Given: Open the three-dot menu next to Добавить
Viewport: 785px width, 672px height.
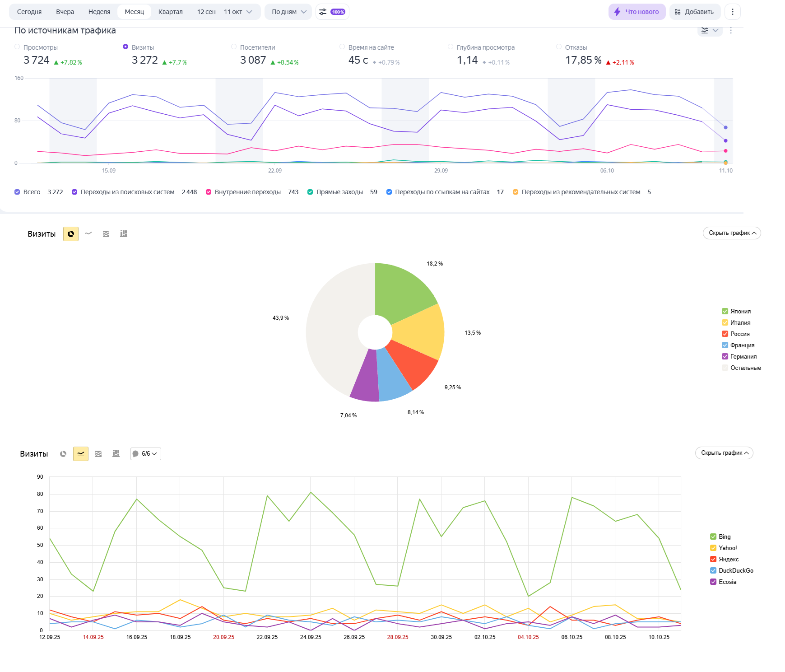Looking at the screenshot, I should point(733,12).
